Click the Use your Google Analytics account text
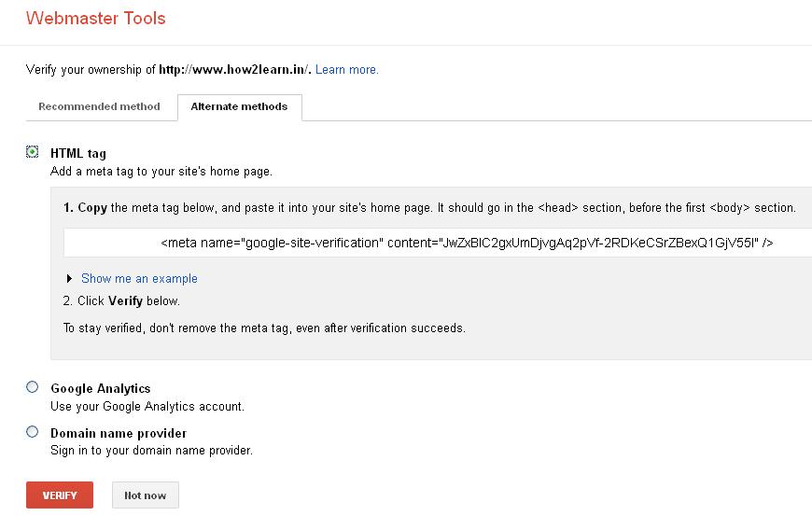Viewport: 812px width, 516px height. pos(147,406)
